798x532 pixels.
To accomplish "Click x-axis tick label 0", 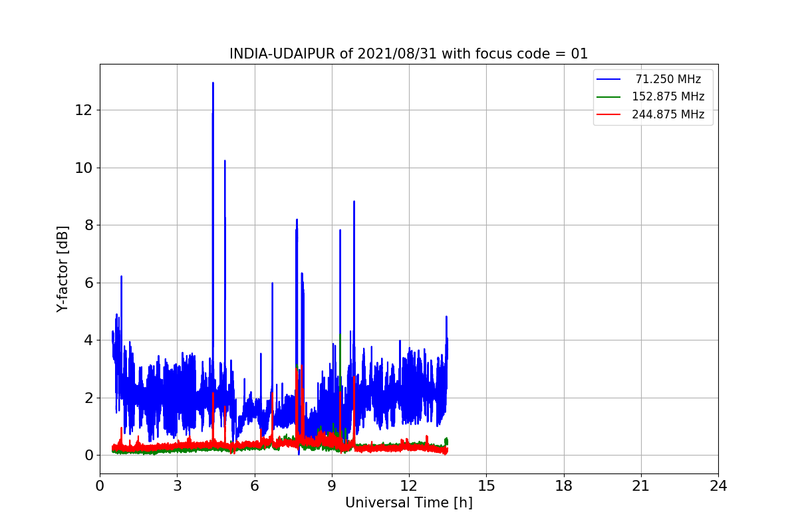I will (x=100, y=486).
